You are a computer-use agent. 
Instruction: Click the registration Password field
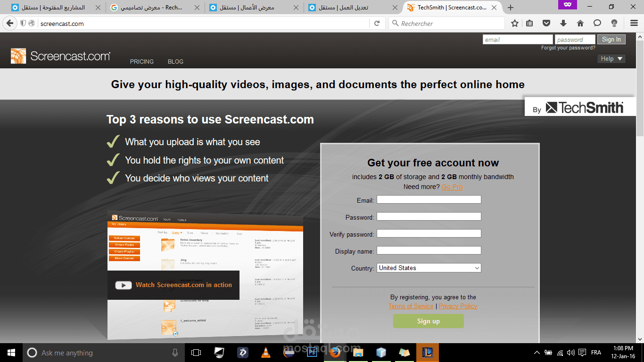click(x=429, y=216)
